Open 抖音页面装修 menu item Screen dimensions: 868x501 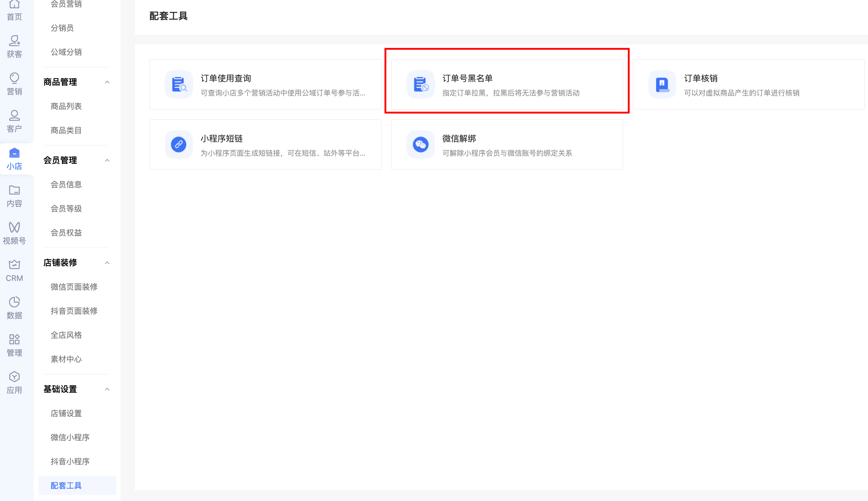(74, 311)
